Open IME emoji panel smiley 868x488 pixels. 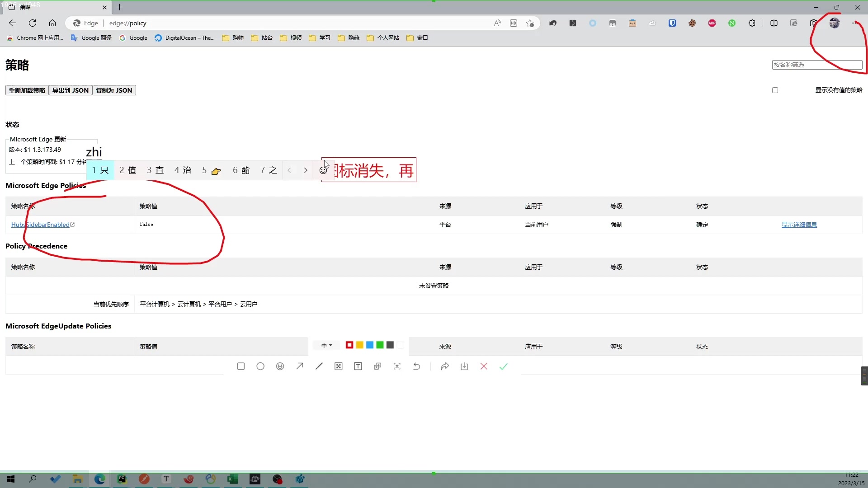(323, 170)
